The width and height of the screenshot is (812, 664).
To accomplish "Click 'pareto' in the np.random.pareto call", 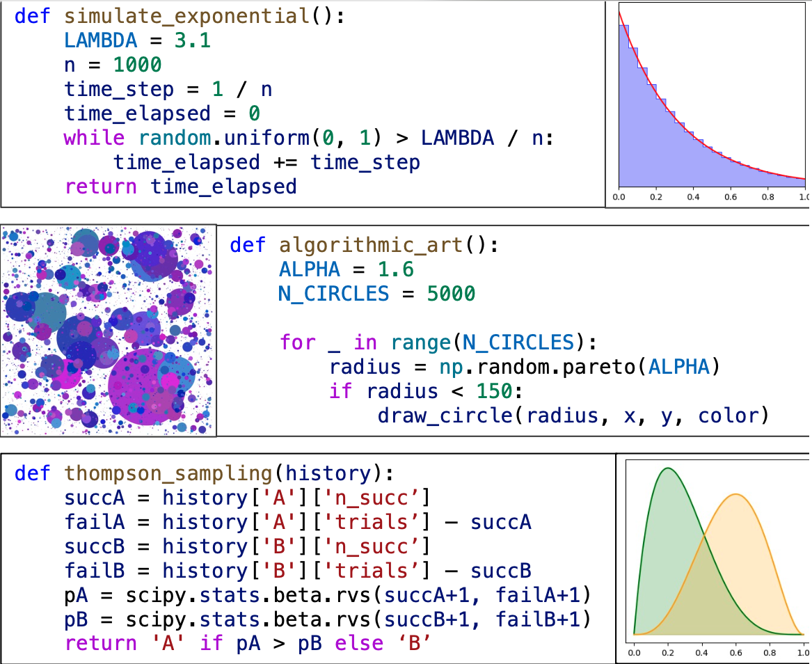I will [598, 367].
